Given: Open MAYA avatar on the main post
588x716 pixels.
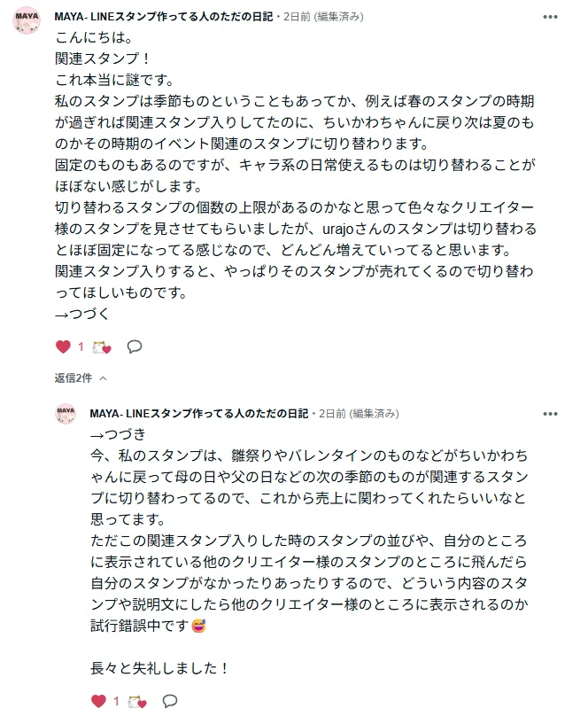Looking at the screenshot, I should point(27,20).
